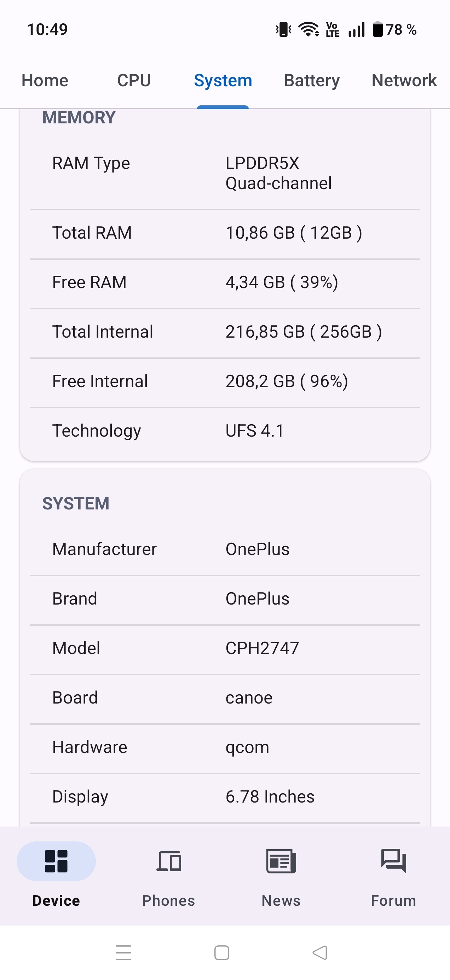
Task: Tap the battery status icon
Action: point(378,29)
